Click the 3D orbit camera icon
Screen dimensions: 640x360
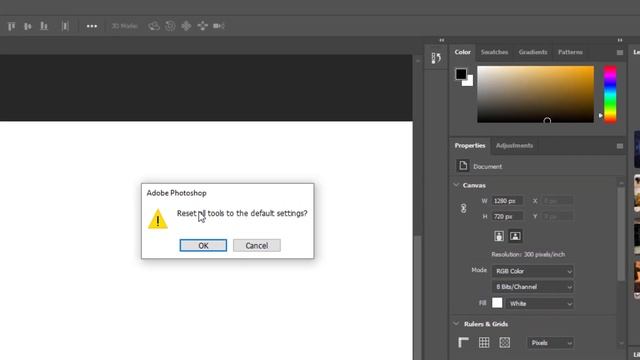(x=154, y=26)
